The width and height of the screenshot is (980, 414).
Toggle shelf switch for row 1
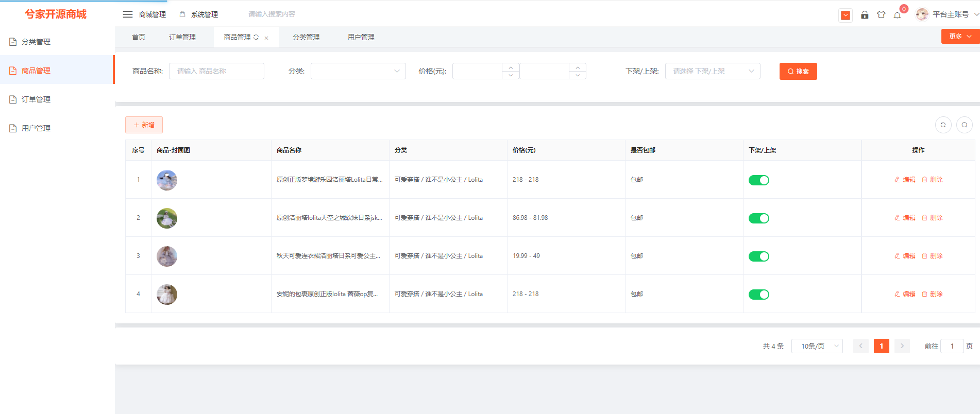(x=759, y=180)
